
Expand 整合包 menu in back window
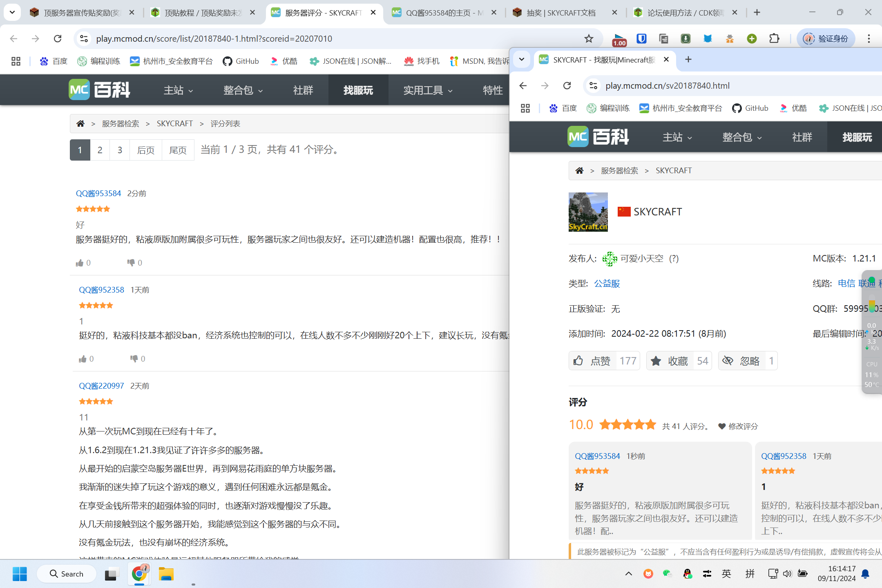[243, 90]
